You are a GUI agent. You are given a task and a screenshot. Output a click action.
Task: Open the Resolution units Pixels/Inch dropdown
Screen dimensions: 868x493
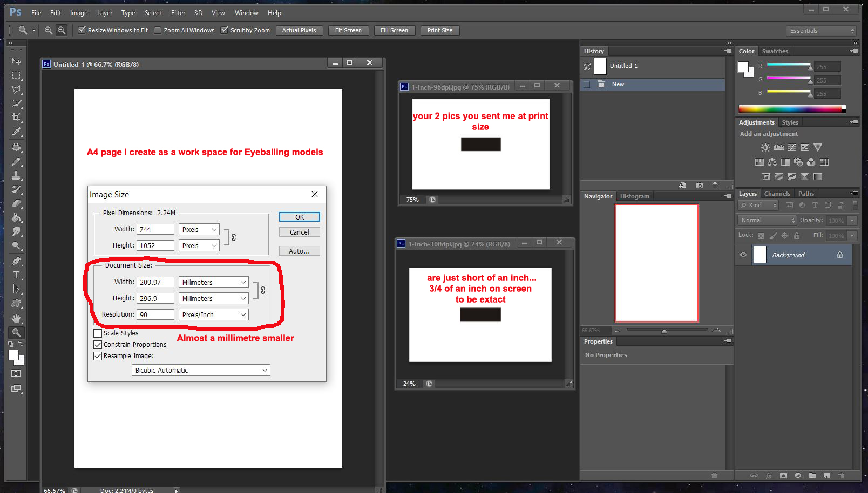[x=214, y=314]
